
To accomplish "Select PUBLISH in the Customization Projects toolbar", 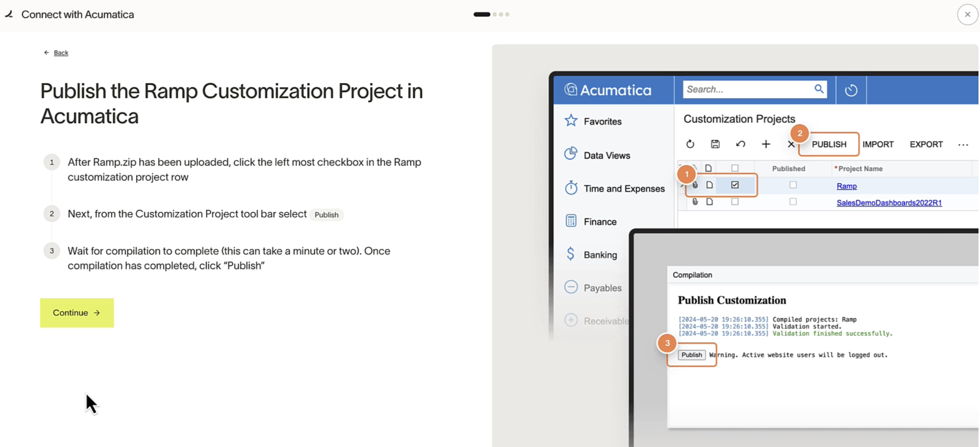I will 829,144.
